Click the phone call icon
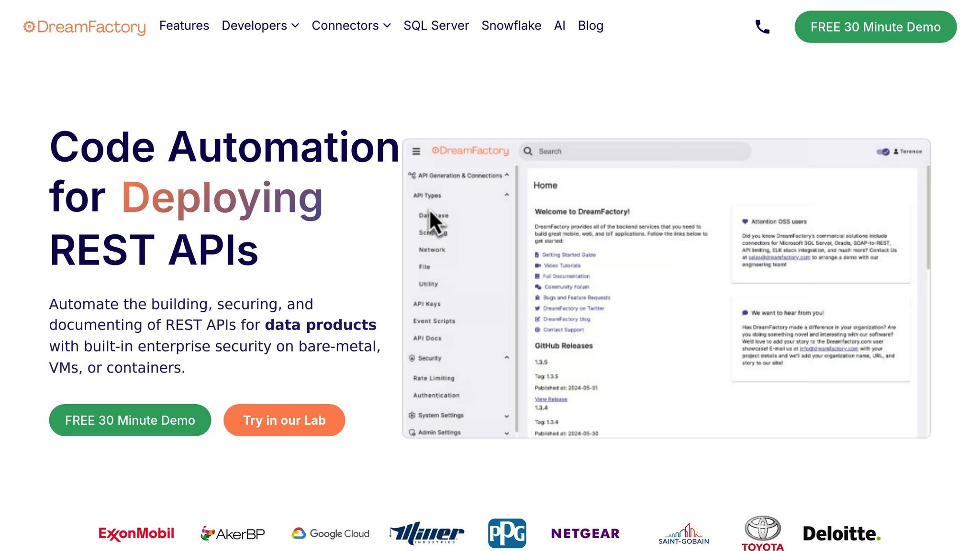This screenshot has width=980, height=551. click(x=762, y=27)
